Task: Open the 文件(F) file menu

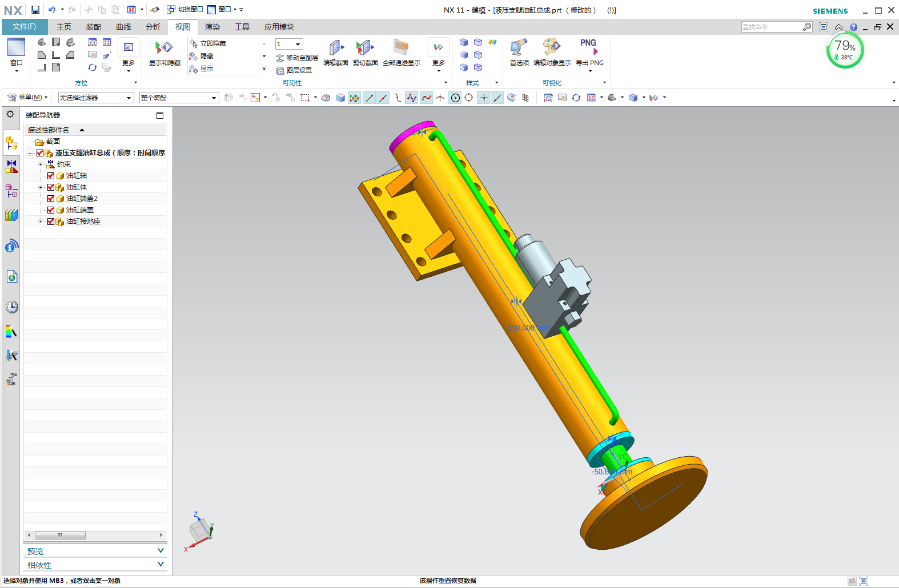Action: [24, 27]
